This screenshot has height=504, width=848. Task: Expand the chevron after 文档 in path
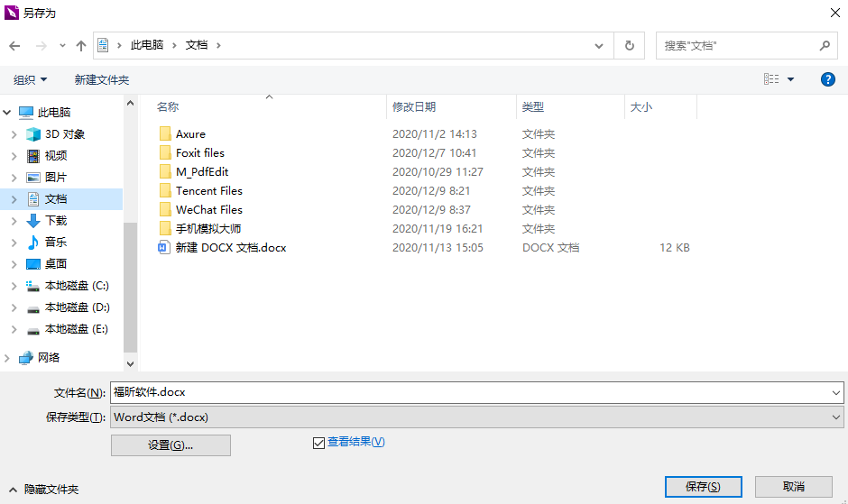(x=218, y=45)
